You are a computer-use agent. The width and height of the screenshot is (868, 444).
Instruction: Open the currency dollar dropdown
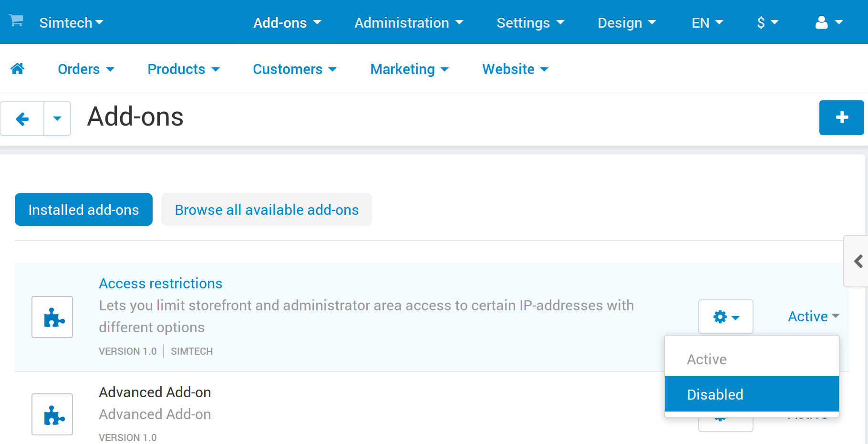tap(767, 22)
